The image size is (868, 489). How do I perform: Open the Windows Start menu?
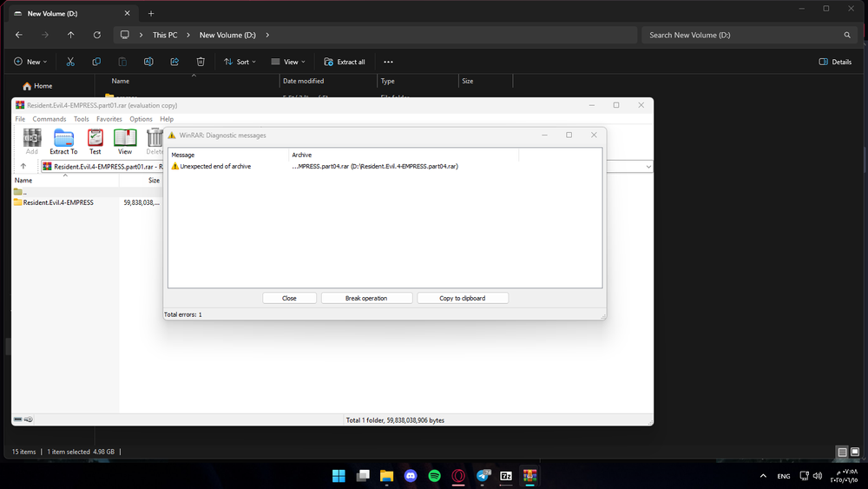(x=339, y=475)
